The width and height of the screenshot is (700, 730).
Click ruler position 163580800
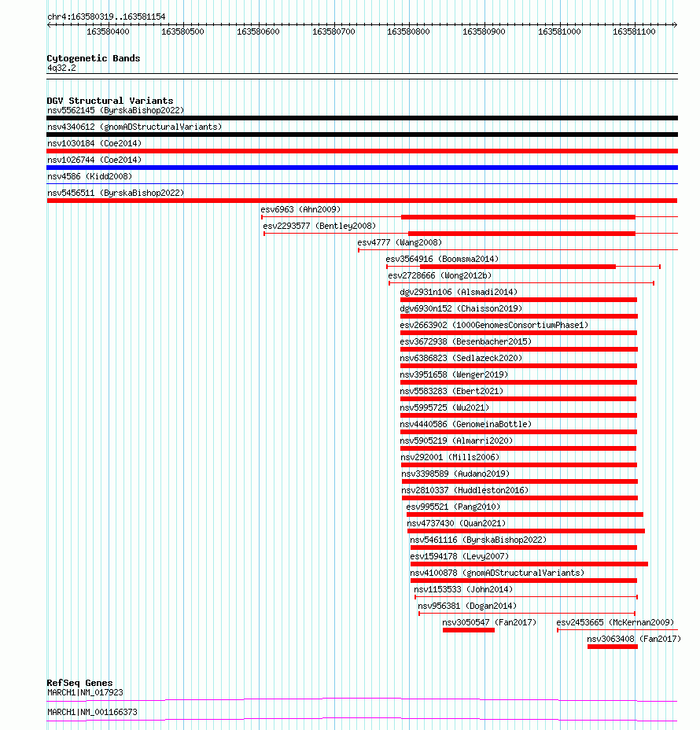click(x=409, y=31)
